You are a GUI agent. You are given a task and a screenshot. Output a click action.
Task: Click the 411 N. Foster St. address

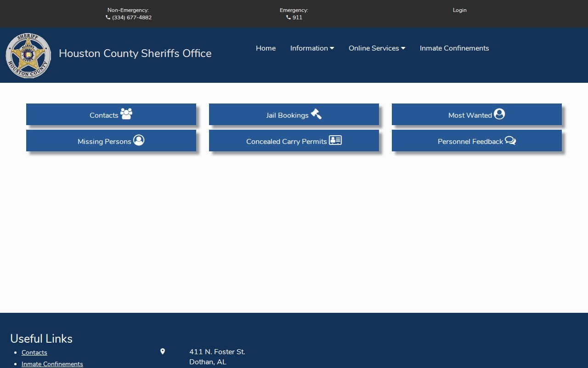pos(217,352)
